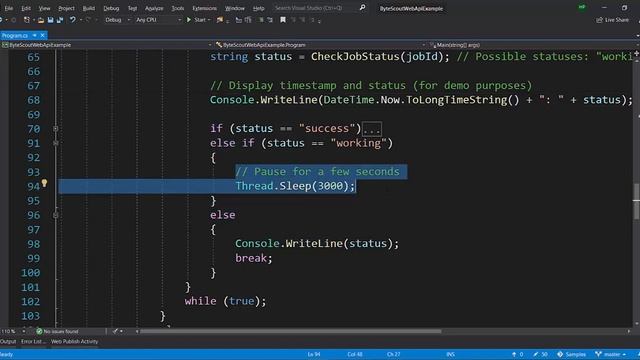Click line number 65 in the margin
The height and width of the screenshot is (360, 640).
(x=33, y=57)
